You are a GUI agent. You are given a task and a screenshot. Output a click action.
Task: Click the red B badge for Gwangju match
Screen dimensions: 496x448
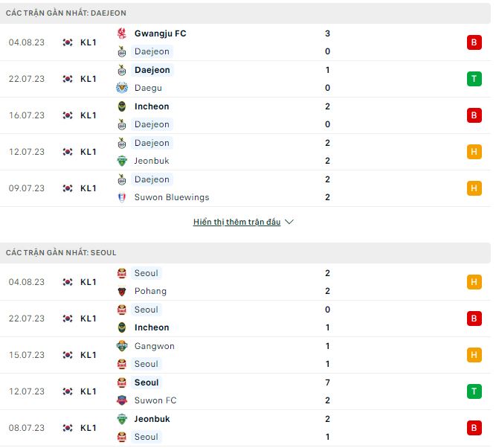(x=474, y=42)
